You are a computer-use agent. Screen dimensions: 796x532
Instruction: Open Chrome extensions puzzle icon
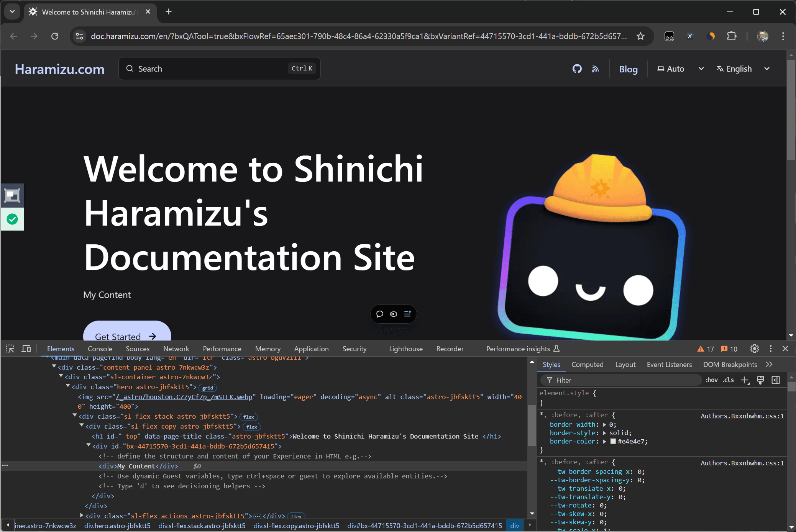[732, 36]
